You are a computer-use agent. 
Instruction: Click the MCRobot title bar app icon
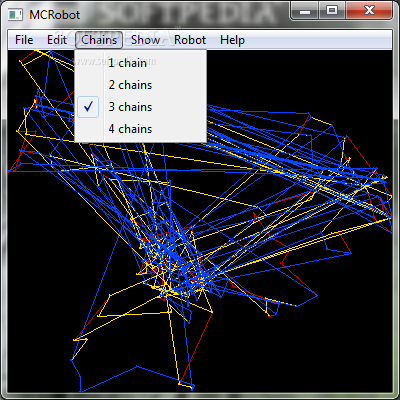coord(15,15)
